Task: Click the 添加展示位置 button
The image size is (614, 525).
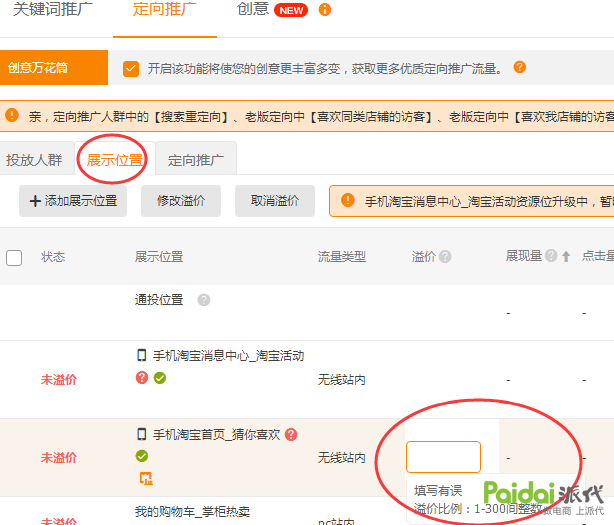Action: click(73, 201)
